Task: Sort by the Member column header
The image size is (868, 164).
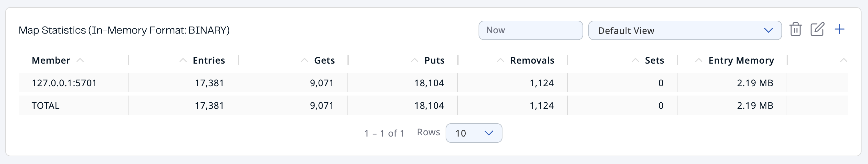Action: 51,60
